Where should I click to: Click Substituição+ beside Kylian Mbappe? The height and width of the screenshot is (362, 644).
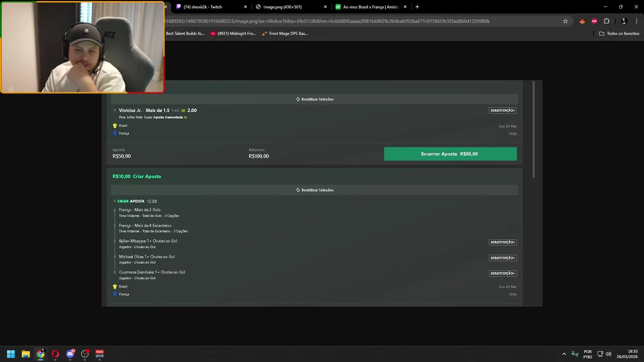coord(503,242)
